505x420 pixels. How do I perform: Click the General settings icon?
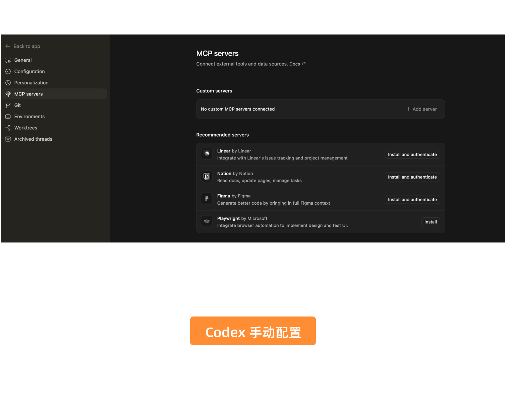[8, 60]
